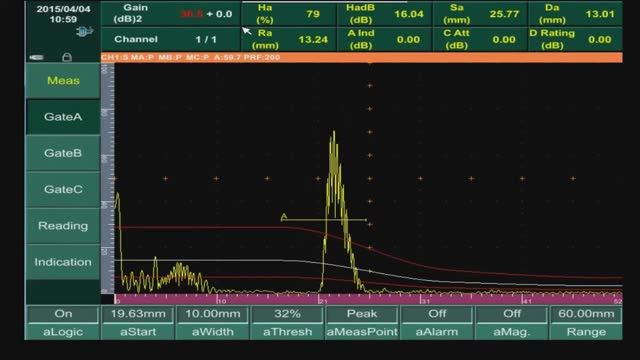Click the date and time display
The width and height of the screenshot is (640, 360).
pos(63,14)
